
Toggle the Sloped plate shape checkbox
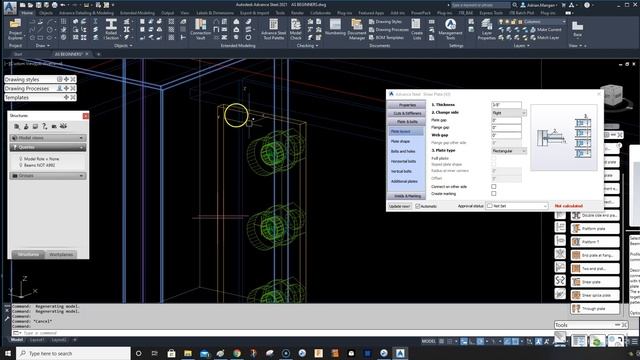pos(493,164)
